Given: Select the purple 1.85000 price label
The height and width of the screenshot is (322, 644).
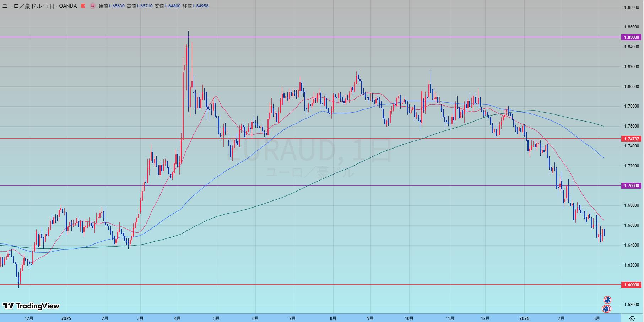Looking at the screenshot, I should [x=632, y=37].
